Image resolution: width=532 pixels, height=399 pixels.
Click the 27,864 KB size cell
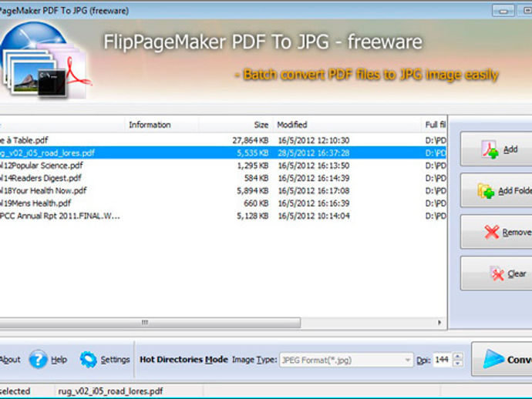[251, 140]
